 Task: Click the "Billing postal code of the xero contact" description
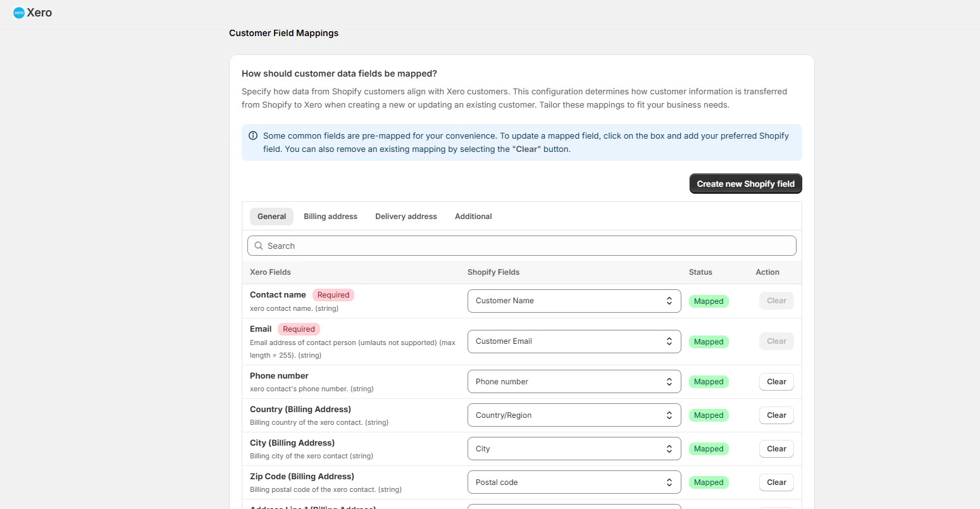coord(326,490)
